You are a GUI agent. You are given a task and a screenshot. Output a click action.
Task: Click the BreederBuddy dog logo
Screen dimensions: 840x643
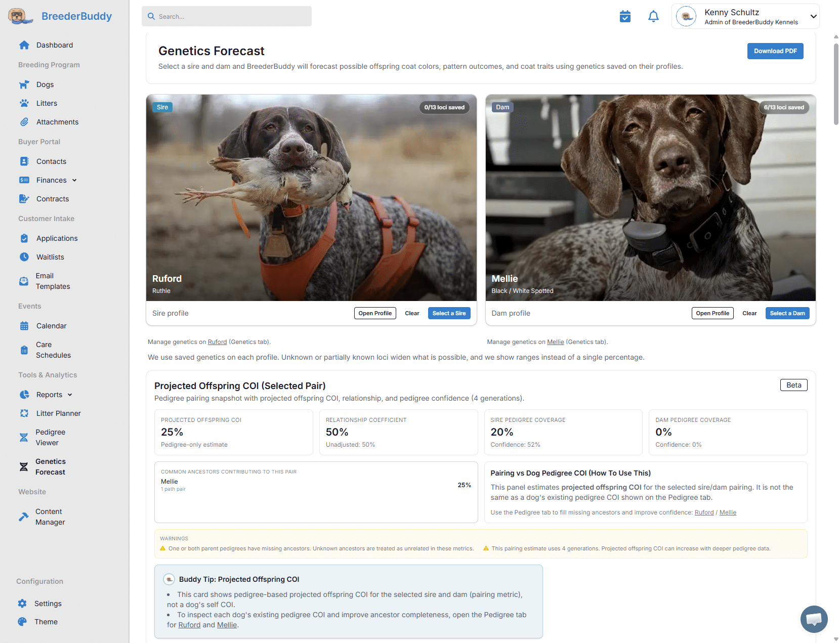[x=18, y=16]
